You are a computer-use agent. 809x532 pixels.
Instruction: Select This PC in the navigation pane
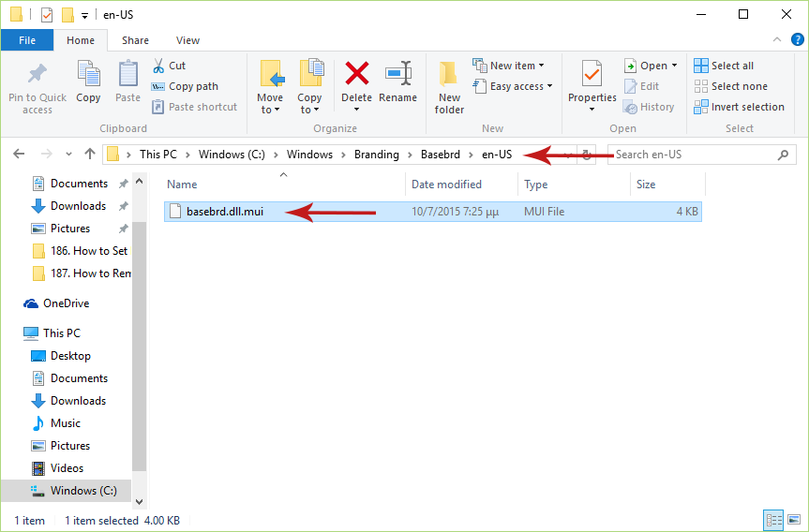[52, 333]
